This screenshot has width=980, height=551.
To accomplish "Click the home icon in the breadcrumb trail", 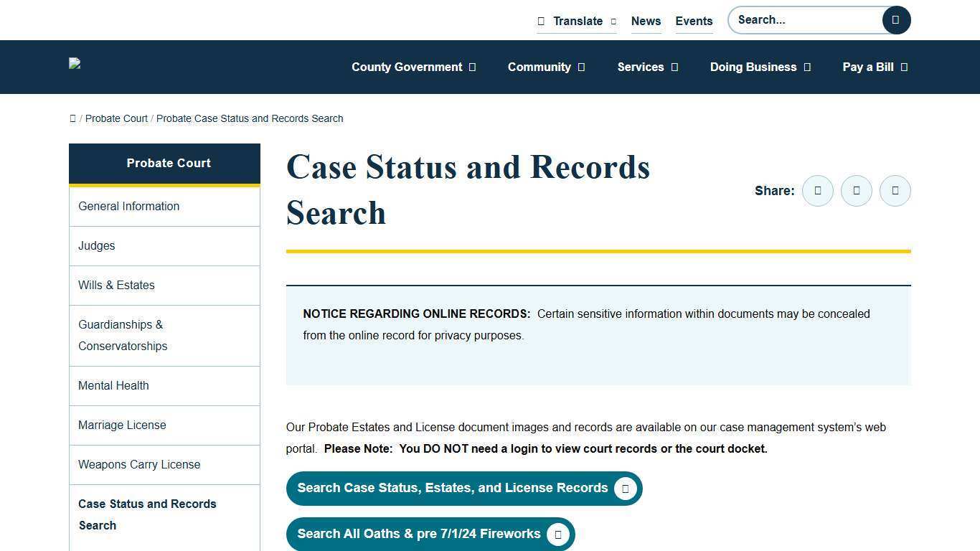I will (x=72, y=118).
